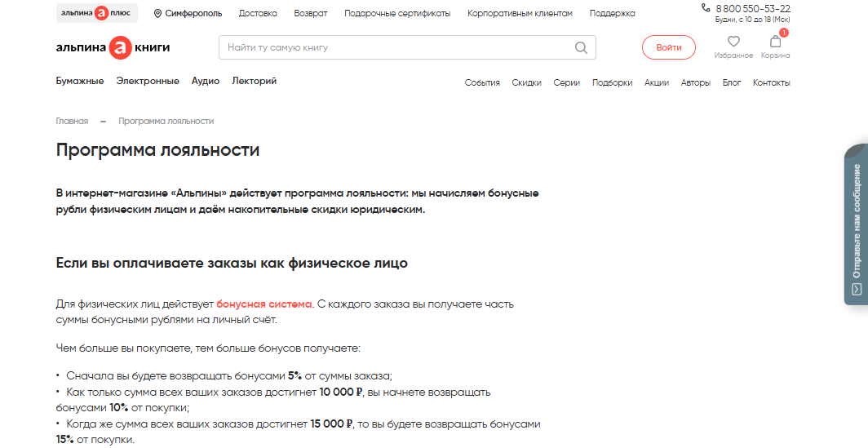This screenshot has height=448, width=868.
Task: Open favorites via heart icon
Action: coord(733,41)
